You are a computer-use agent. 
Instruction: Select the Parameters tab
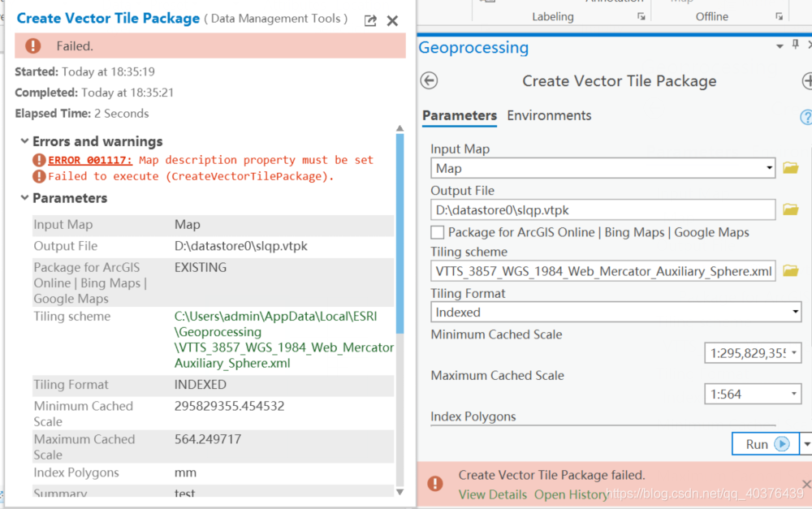460,115
